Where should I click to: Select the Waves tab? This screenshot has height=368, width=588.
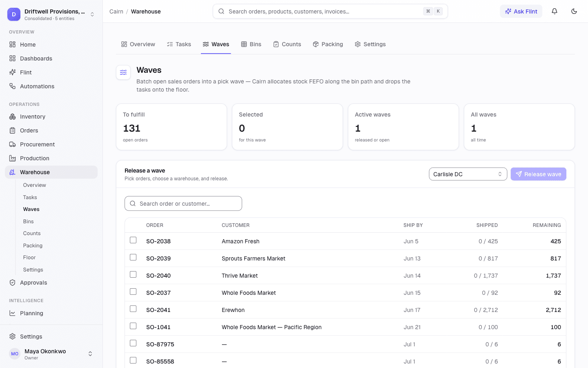tap(216, 44)
